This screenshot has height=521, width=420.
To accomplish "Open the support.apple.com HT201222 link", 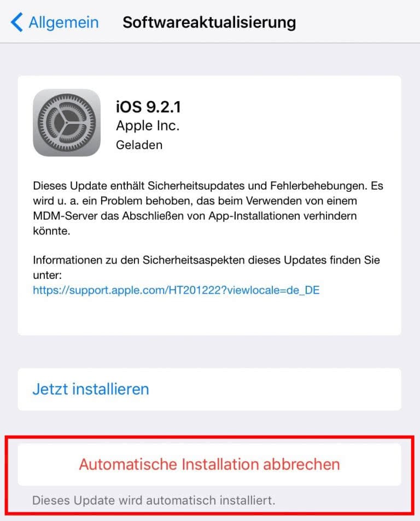I will coord(176,290).
